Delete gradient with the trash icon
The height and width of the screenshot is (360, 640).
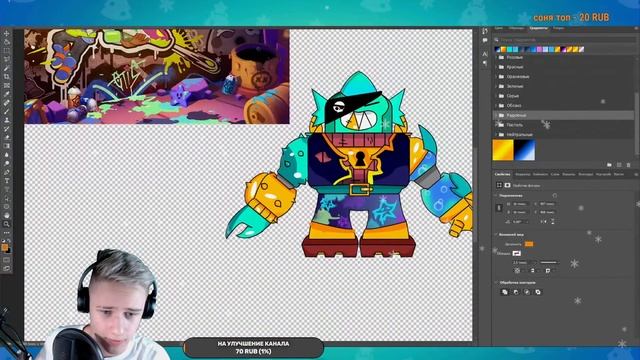pos(629,165)
